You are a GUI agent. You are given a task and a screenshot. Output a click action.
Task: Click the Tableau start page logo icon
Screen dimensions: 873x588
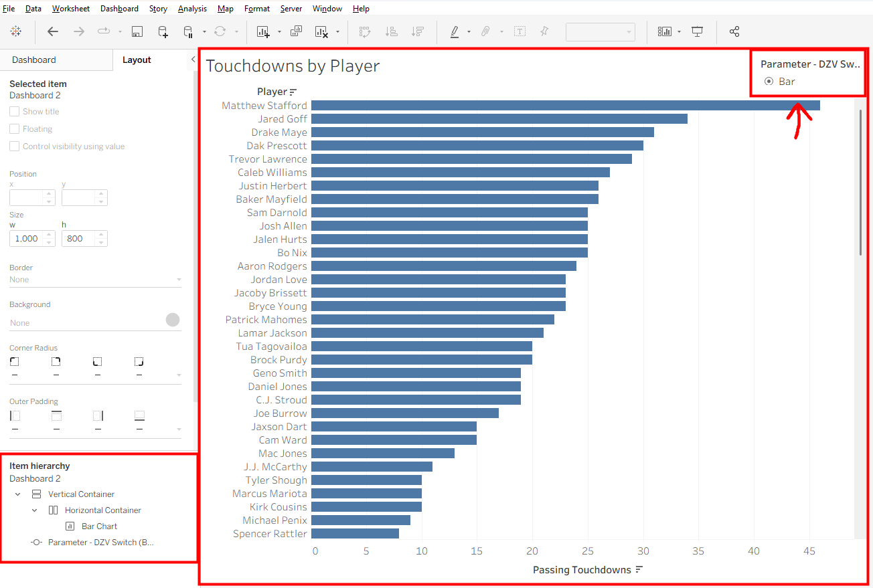click(16, 31)
